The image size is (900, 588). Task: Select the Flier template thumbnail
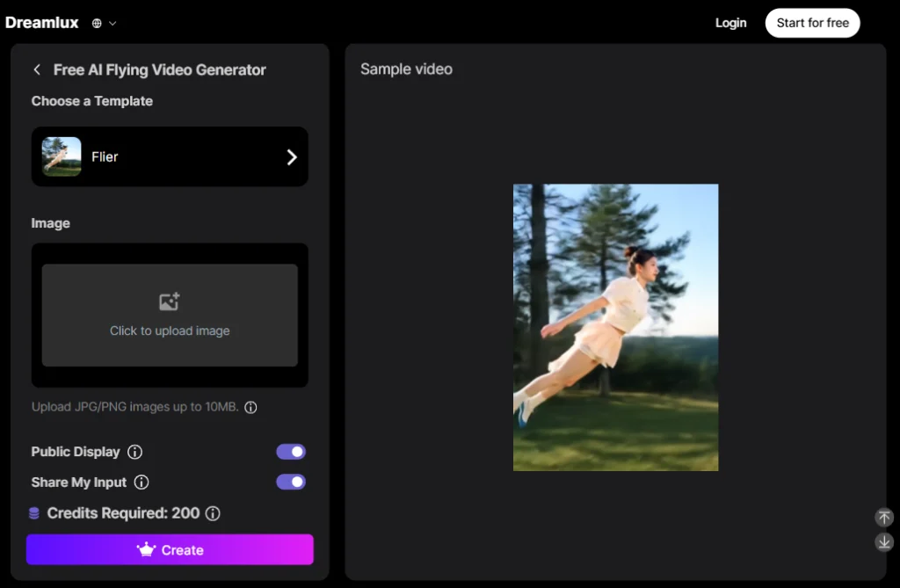[x=62, y=156]
